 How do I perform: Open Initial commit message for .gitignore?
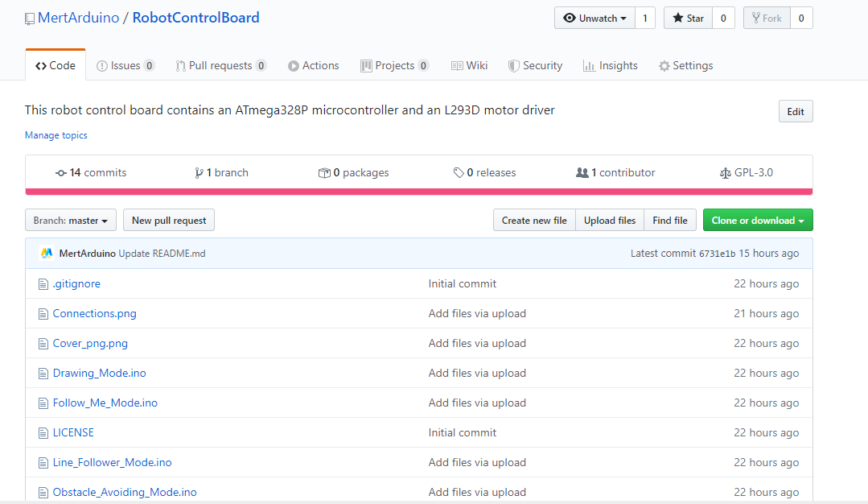pyautogui.click(x=463, y=283)
